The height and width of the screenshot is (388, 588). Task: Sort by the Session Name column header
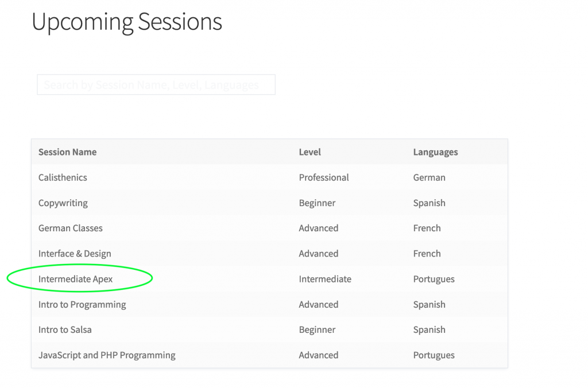(68, 152)
